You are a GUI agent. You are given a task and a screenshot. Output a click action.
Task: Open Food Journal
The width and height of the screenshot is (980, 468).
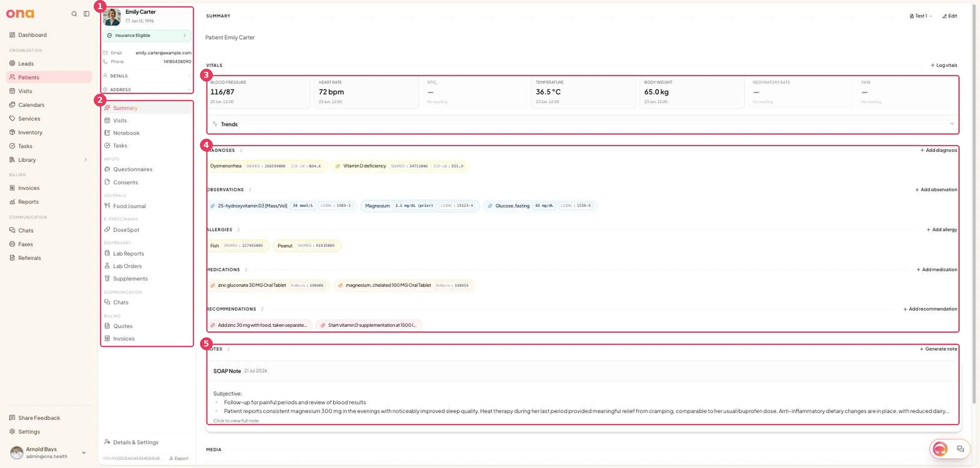click(147, 206)
